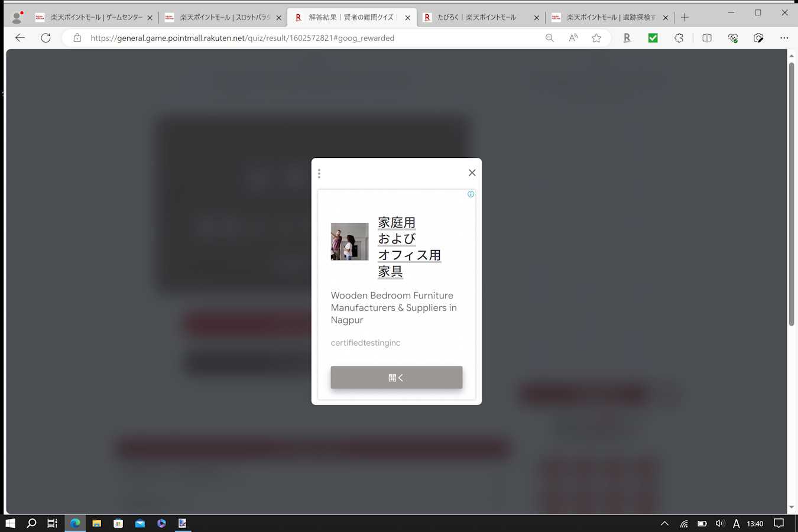This screenshot has width=798, height=532.
Task: Close the 遺跡探検 tab
Action: (x=666, y=18)
